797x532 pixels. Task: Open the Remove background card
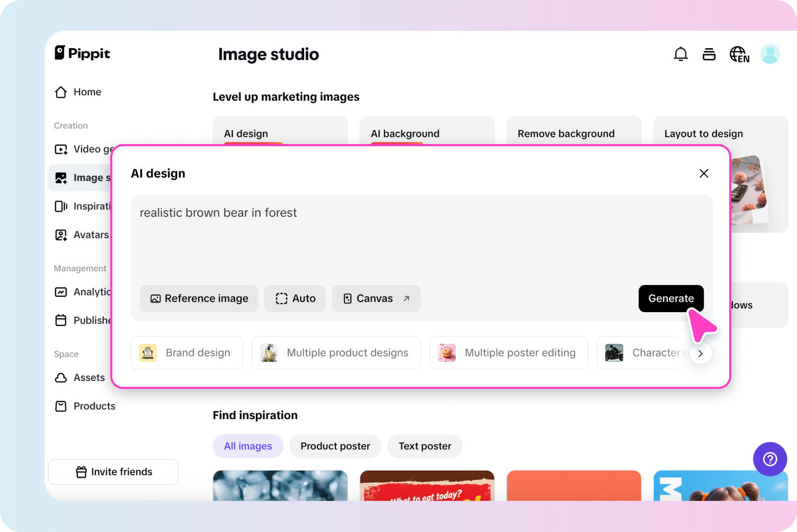click(574, 131)
